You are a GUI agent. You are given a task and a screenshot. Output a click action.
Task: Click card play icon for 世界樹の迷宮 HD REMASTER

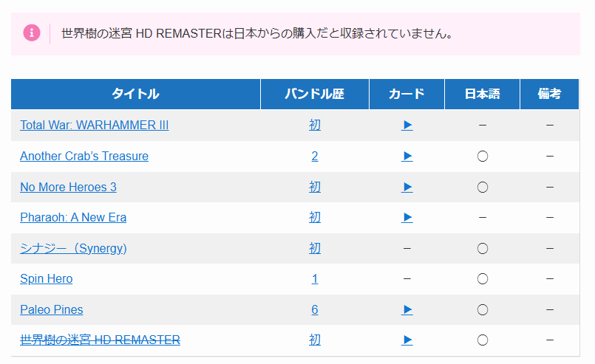(x=407, y=340)
